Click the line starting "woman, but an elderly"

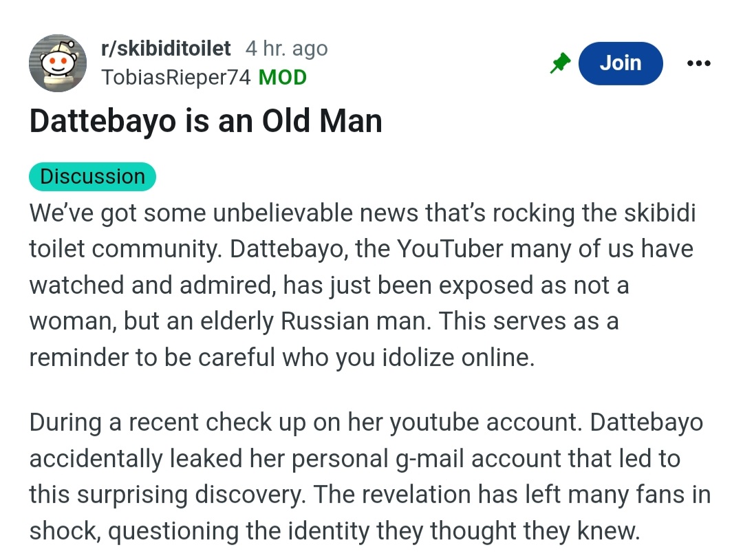tap(323, 321)
